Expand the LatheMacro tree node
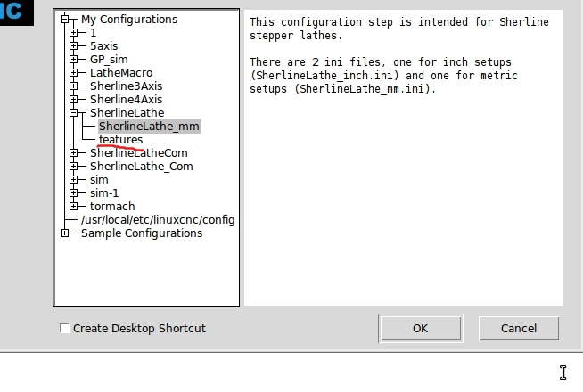The width and height of the screenshot is (583, 392). [x=74, y=73]
